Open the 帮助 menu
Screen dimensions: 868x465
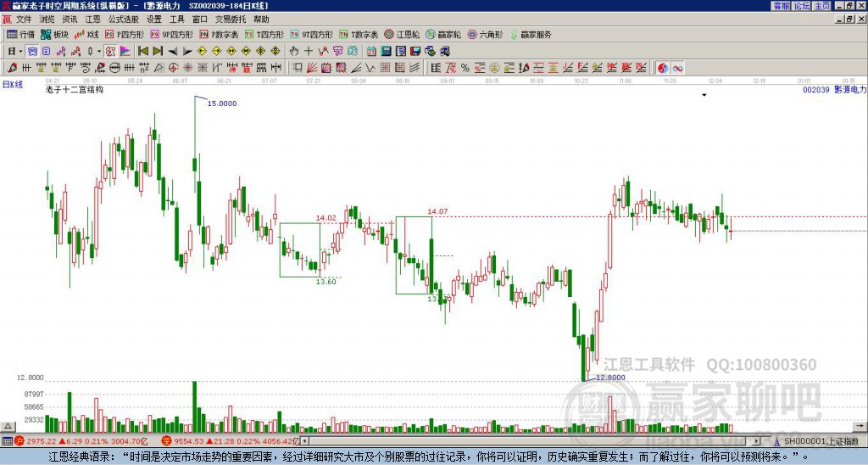(261, 20)
